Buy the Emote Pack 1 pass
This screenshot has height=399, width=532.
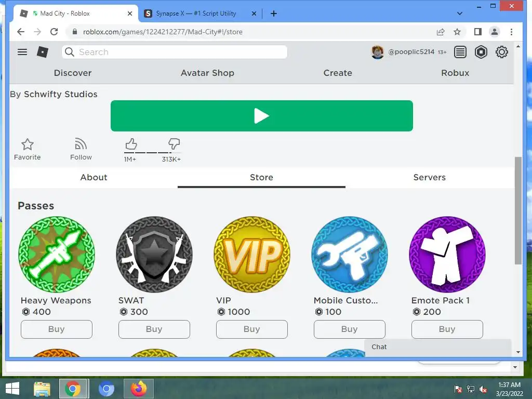(447, 329)
